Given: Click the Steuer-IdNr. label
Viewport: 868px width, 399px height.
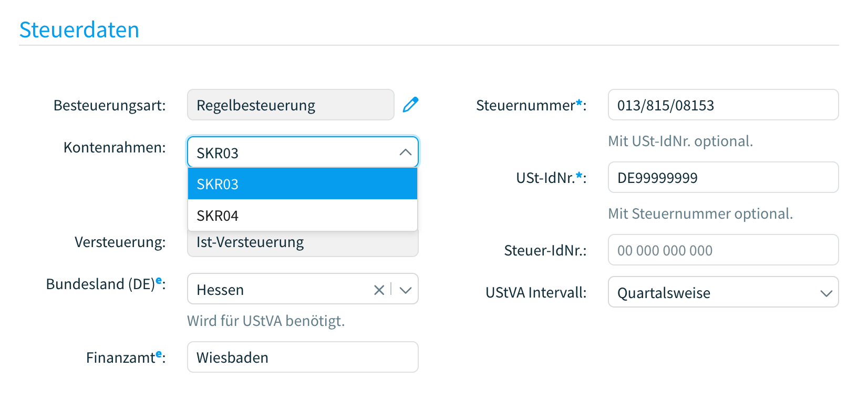Looking at the screenshot, I should [545, 250].
